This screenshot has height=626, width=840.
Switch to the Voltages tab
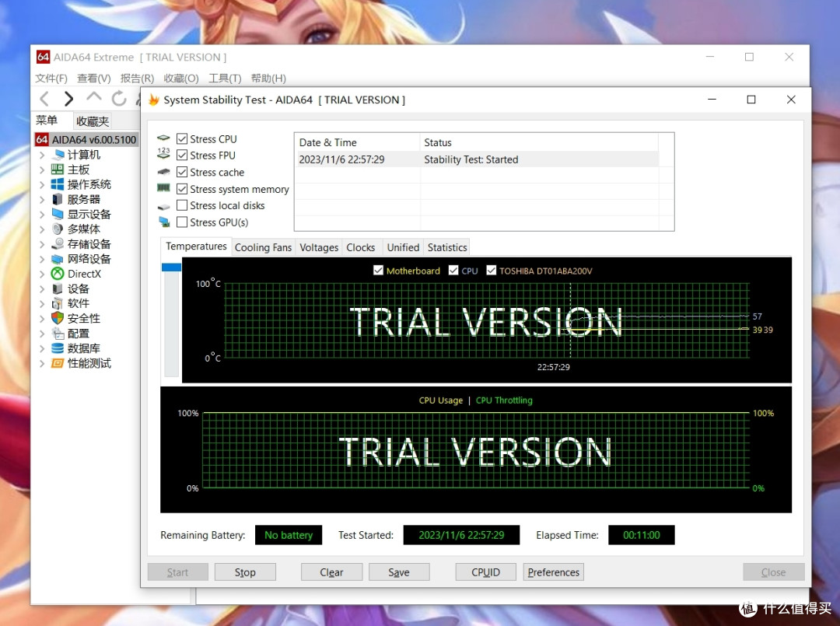(x=319, y=247)
